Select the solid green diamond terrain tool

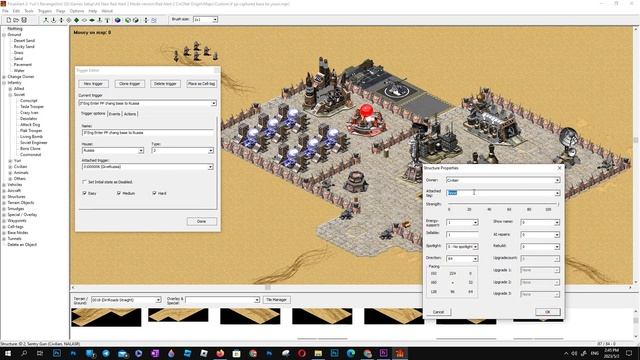tap(76, 20)
